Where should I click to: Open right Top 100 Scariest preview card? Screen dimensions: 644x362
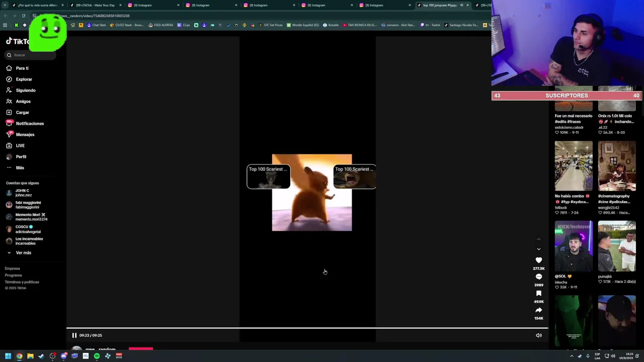coord(354,176)
